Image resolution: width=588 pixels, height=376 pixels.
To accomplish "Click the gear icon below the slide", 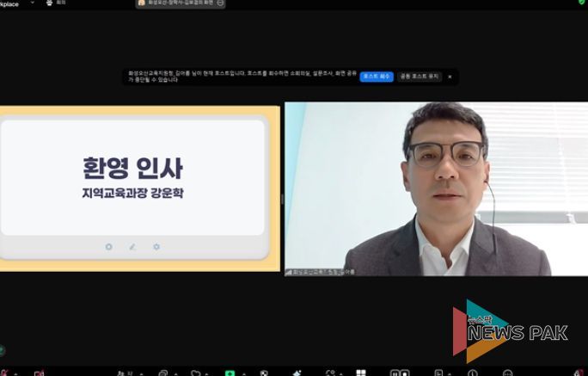I will 156,247.
